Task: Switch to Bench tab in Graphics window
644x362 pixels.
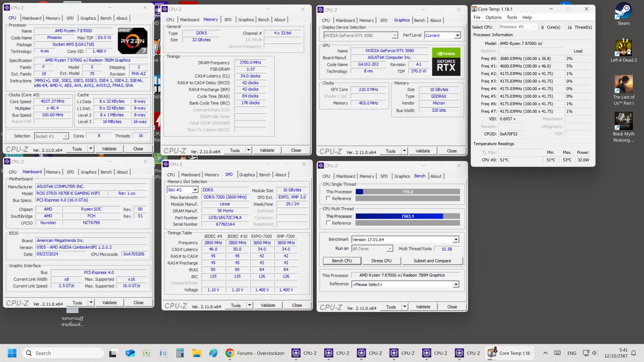Action: click(x=419, y=20)
